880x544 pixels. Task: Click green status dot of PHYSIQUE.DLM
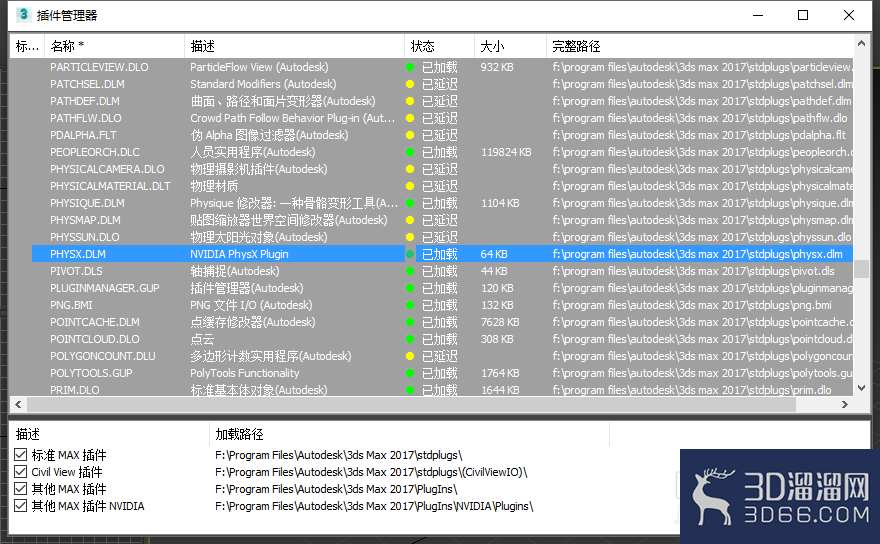(x=410, y=203)
